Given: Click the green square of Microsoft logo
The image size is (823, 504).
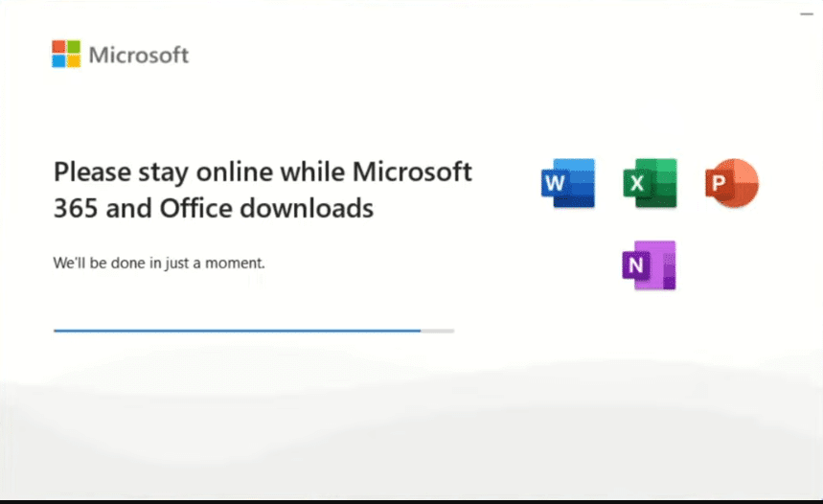Looking at the screenshot, I should pyautogui.click(x=73, y=47).
